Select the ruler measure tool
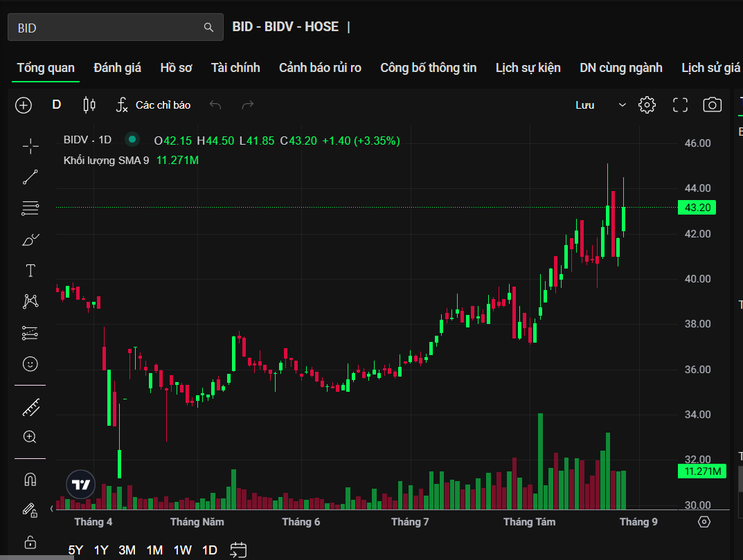The image size is (743, 560). [x=30, y=408]
